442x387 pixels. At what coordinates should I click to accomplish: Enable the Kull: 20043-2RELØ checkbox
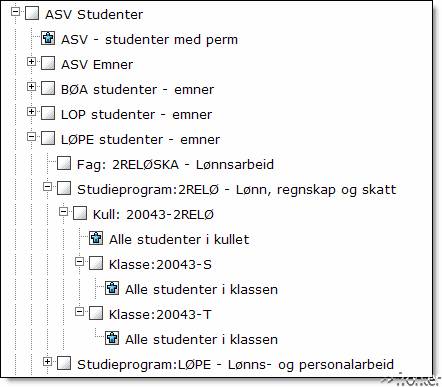(x=80, y=213)
